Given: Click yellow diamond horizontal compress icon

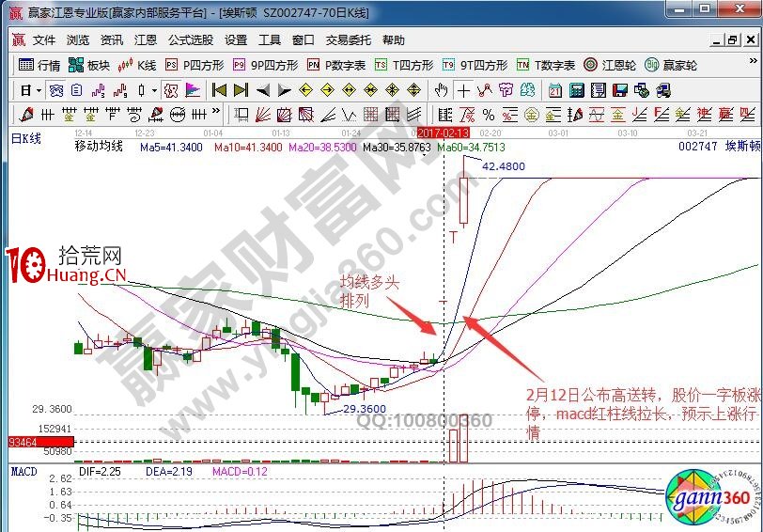Looking at the screenshot, I should tap(371, 90).
